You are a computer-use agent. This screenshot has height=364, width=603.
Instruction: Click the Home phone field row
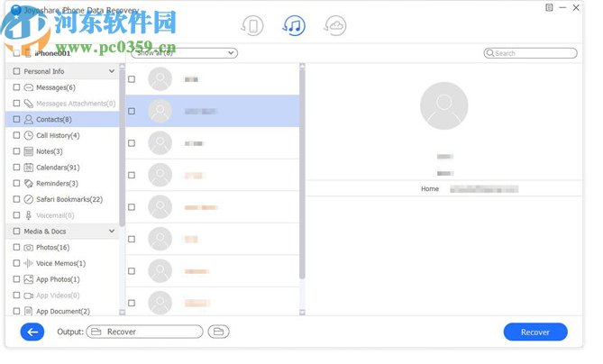coord(444,188)
